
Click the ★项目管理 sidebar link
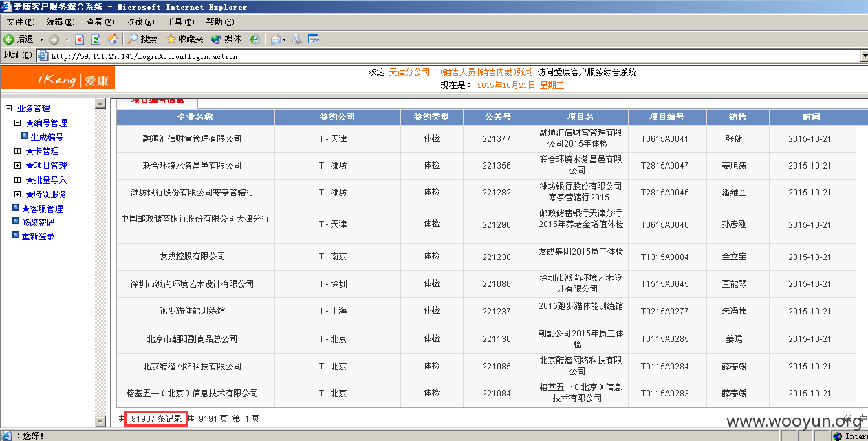[x=46, y=166]
